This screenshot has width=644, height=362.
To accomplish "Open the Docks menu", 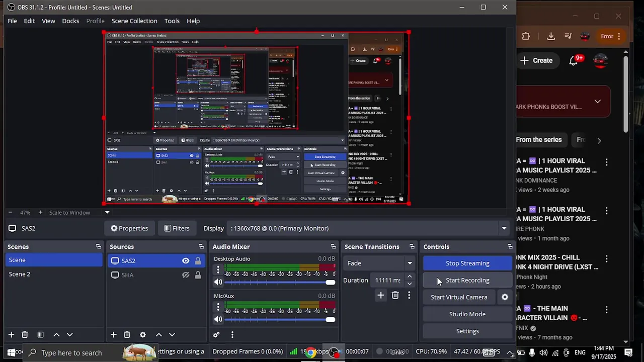I will coord(70,21).
